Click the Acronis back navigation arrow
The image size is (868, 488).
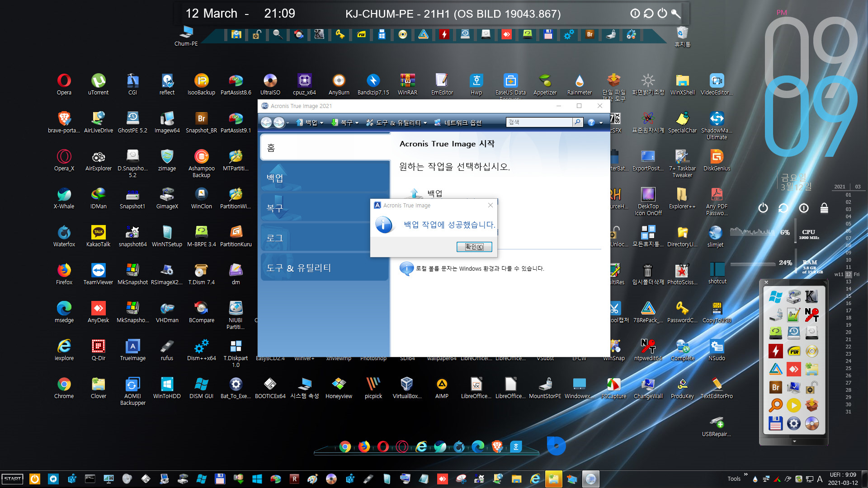tap(266, 122)
